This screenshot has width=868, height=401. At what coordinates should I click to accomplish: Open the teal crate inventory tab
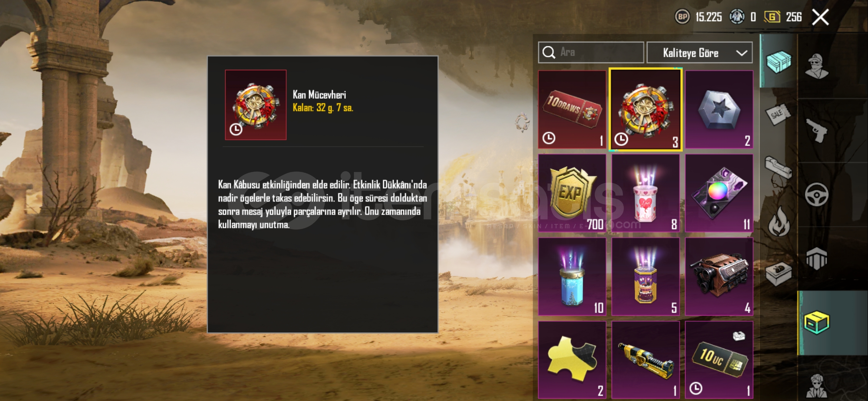tap(779, 62)
